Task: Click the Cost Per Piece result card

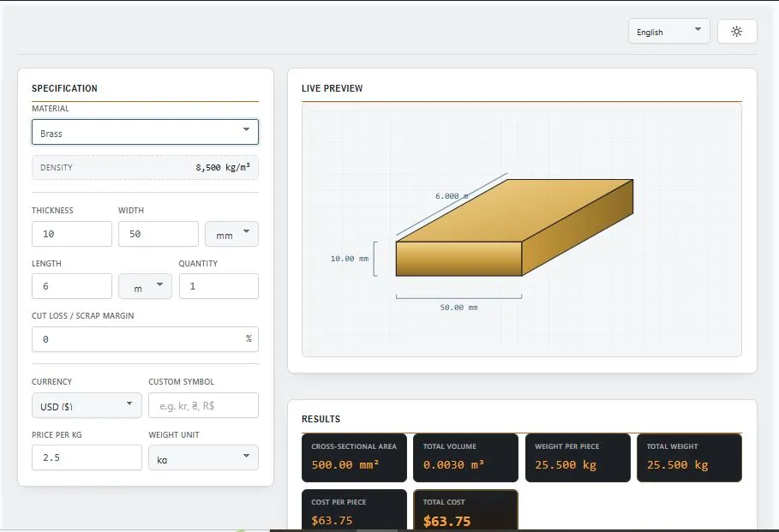Action: coord(354,510)
